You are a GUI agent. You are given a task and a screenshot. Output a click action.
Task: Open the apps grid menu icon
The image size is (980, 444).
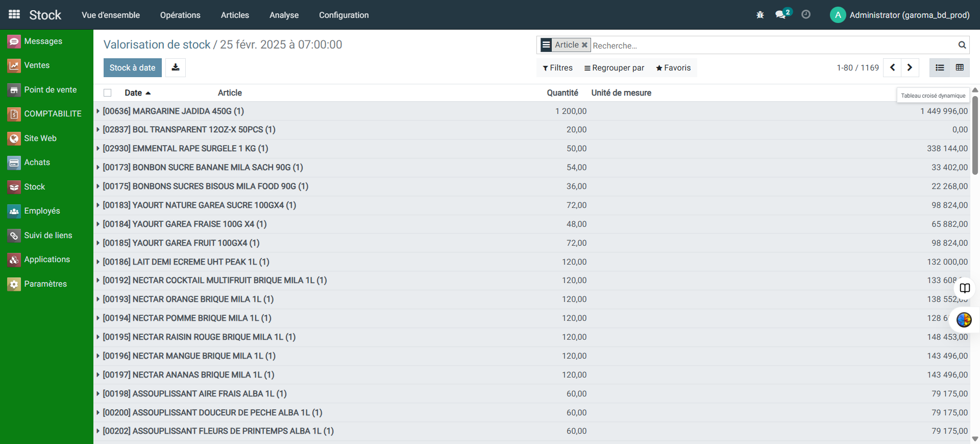[14, 15]
